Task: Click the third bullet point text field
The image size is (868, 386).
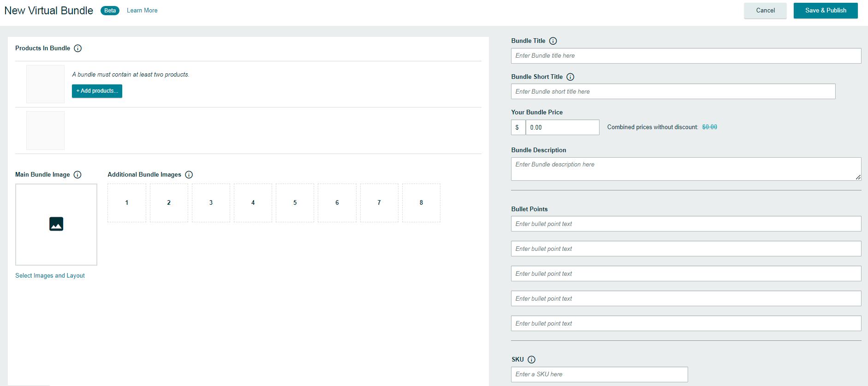Action: click(686, 273)
